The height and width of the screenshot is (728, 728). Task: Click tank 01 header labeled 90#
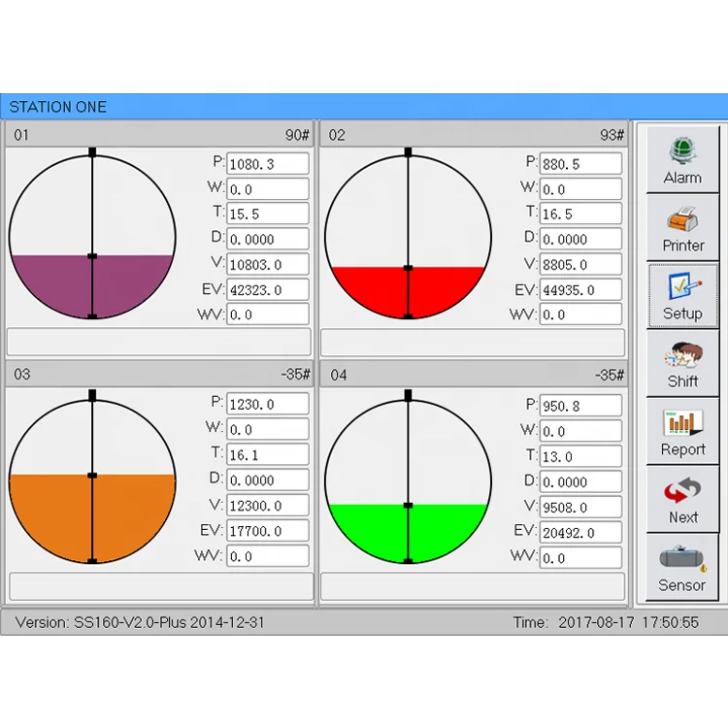pyautogui.click(x=159, y=135)
